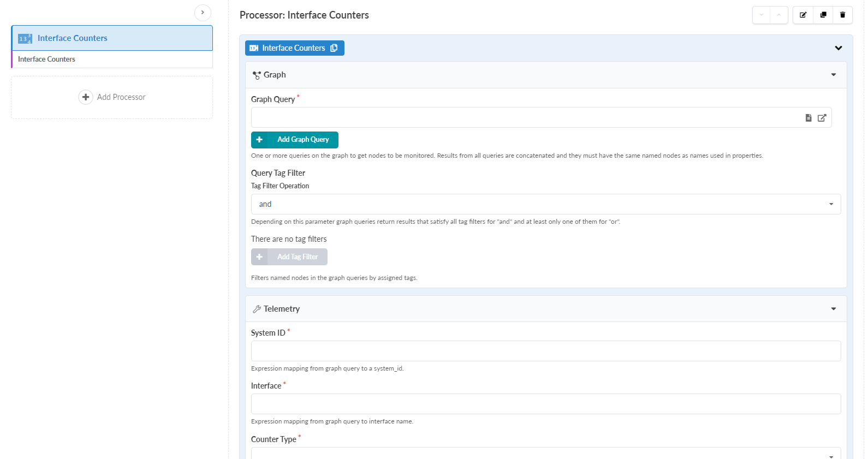Focus the System ID input field
Screen dimensions: 868x459
click(545, 351)
